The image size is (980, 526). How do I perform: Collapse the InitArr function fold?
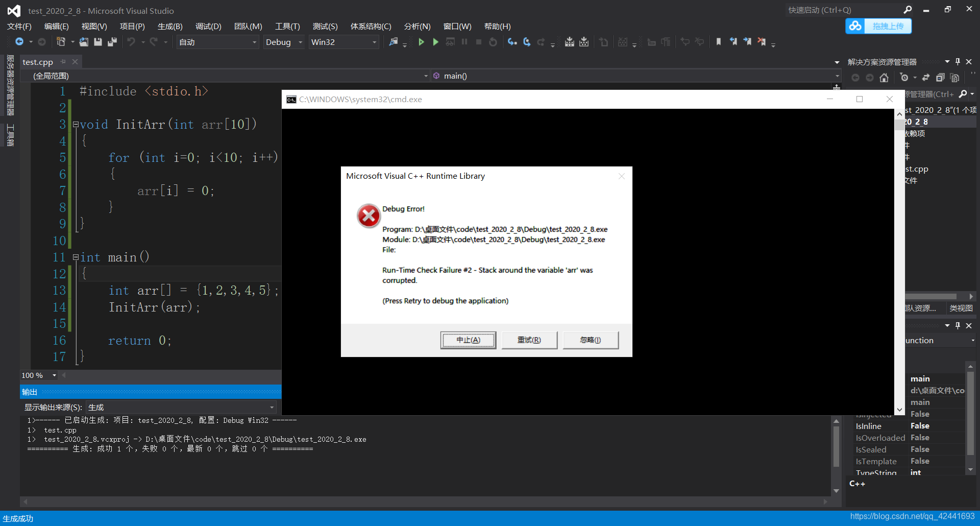pyautogui.click(x=76, y=124)
